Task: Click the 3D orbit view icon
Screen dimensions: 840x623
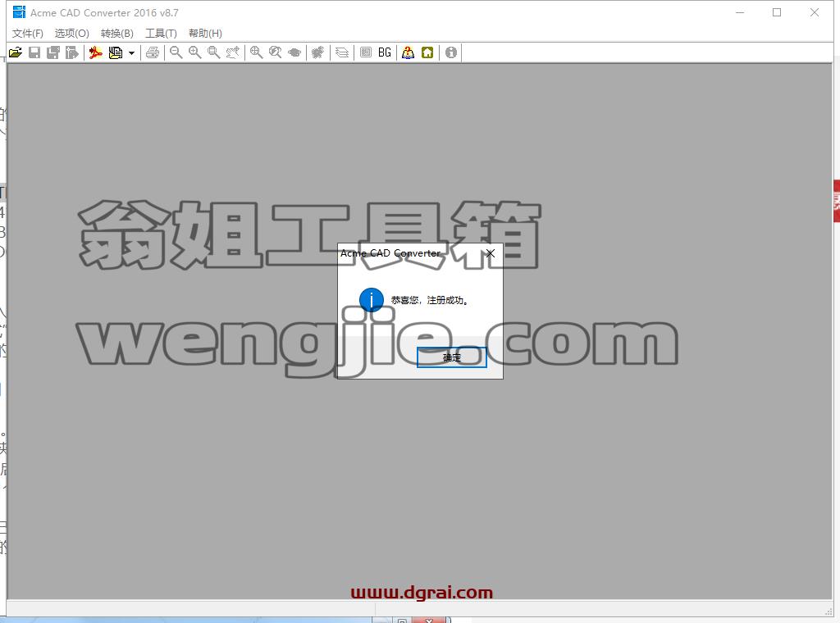Action: [x=294, y=52]
